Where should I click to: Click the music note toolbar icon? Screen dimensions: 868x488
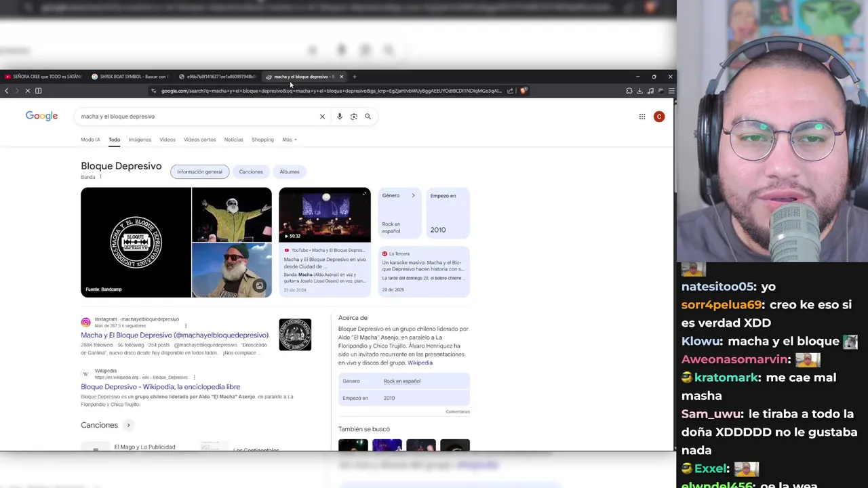point(650,91)
